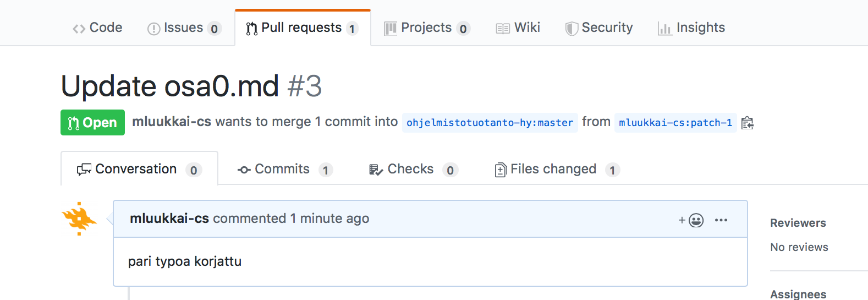The image size is (868, 300).
Task: Select the Pull requests tab
Action: [302, 28]
